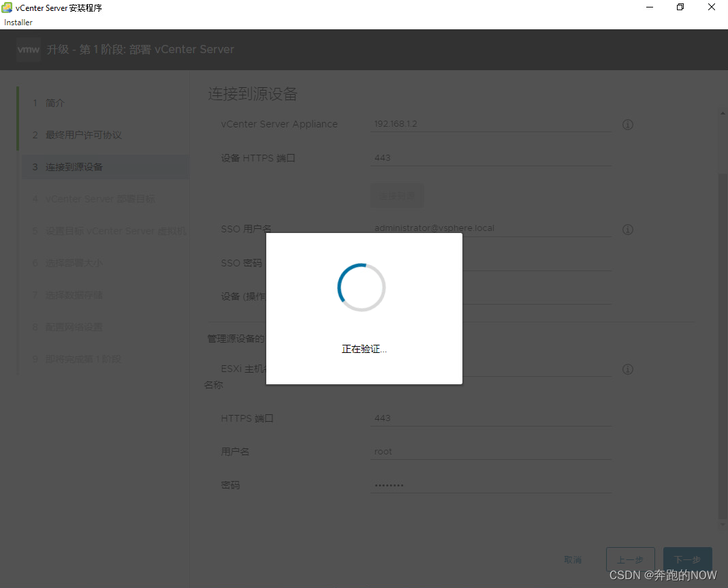This screenshot has width=728, height=588.
Task: Open the Installer menu
Action: pos(18,22)
